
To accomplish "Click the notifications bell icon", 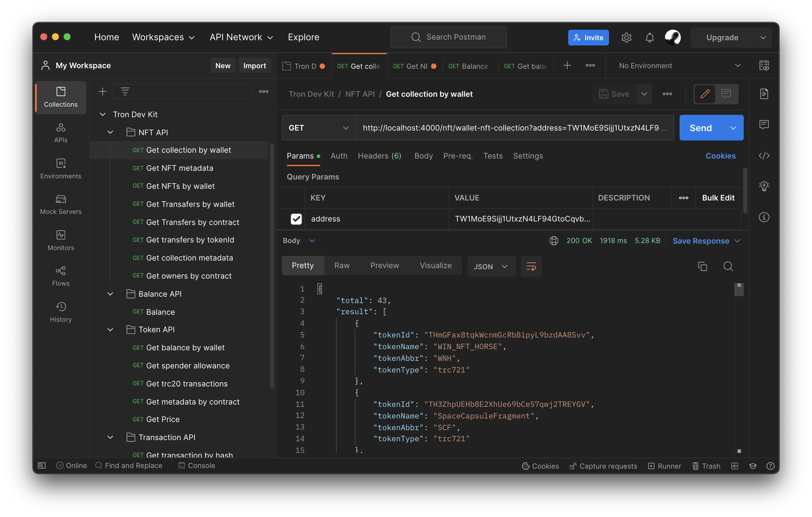I will click(x=650, y=37).
